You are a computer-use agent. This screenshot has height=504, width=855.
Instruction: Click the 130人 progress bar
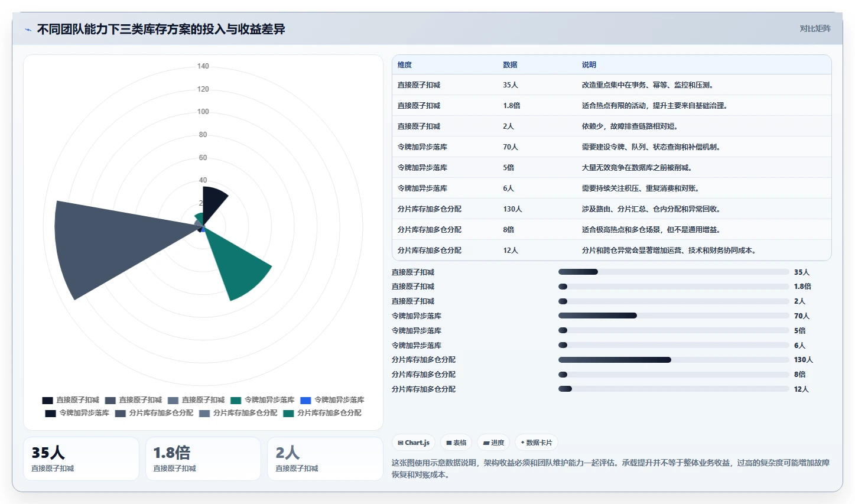(674, 359)
